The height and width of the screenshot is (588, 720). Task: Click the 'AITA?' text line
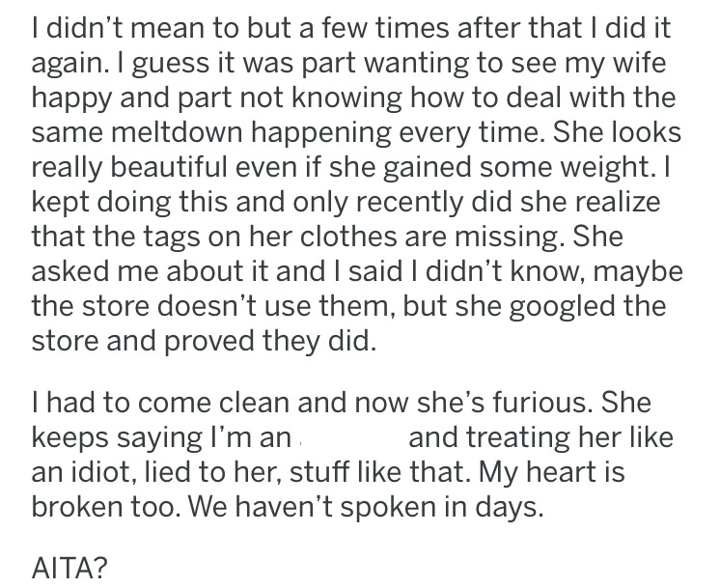[69, 568]
